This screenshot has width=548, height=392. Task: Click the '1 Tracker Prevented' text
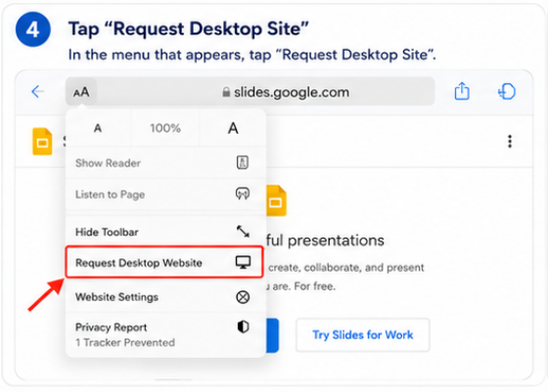pyautogui.click(x=125, y=342)
